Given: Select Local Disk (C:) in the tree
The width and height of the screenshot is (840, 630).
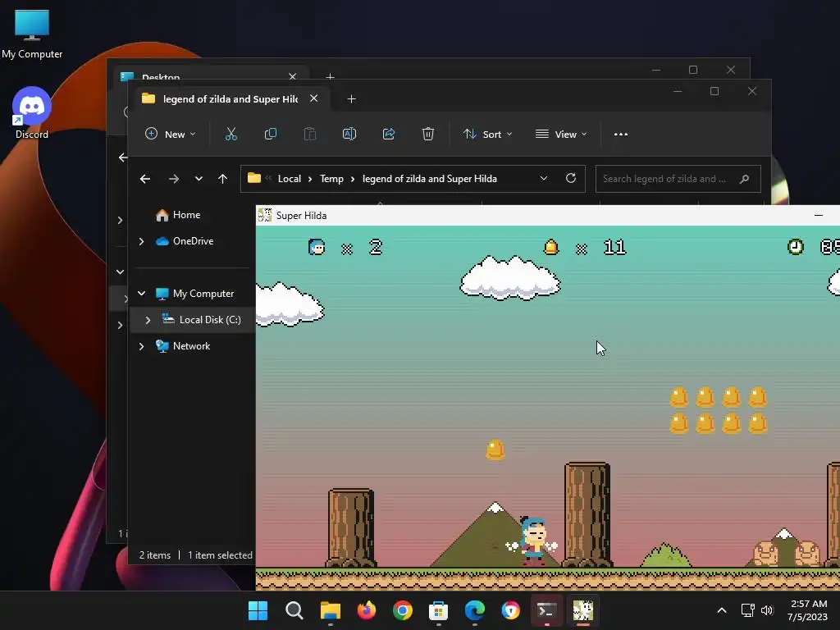Looking at the screenshot, I should tap(210, 320).
